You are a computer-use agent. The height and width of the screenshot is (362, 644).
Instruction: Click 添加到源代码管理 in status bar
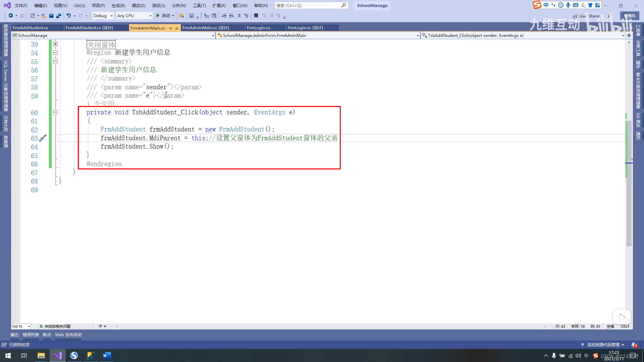(603, 345)
